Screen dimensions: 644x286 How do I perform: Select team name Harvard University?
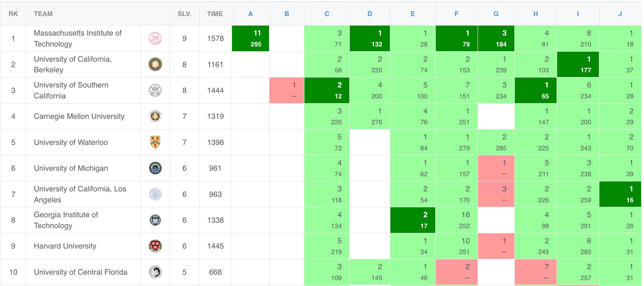pyautogui.click(x=65, y=246)
